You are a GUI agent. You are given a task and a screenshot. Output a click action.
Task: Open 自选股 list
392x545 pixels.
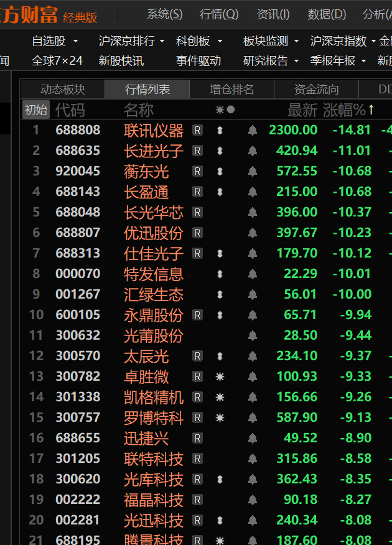(49, 41)
